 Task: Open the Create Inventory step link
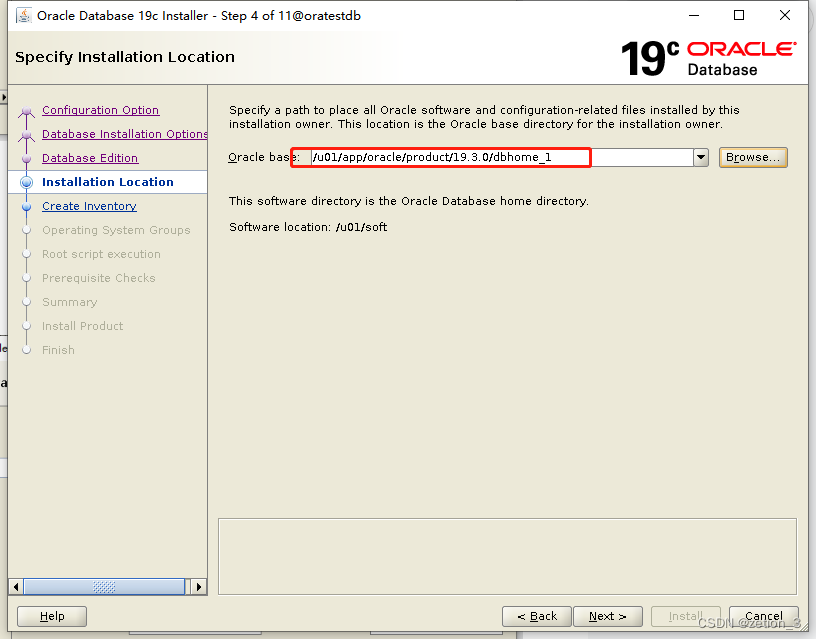[x=90, y=206]
